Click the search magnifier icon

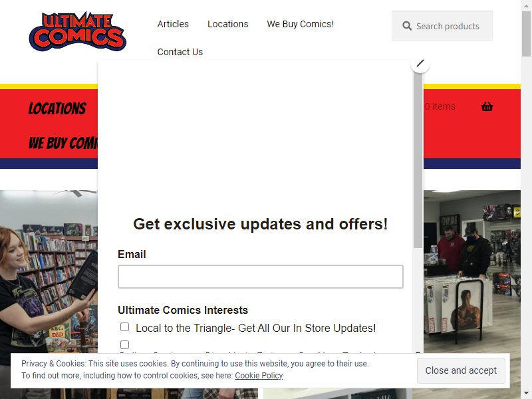[407, 26]
